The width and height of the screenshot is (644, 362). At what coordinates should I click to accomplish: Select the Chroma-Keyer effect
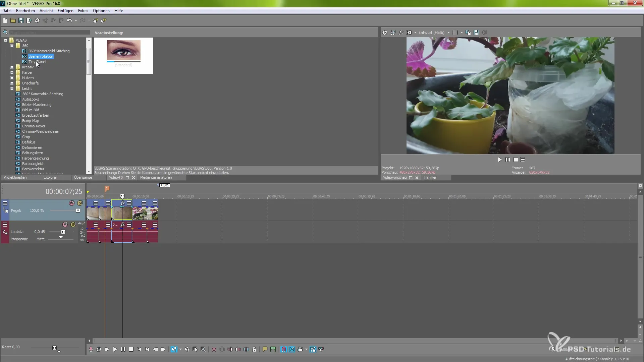tap(34, 126)
